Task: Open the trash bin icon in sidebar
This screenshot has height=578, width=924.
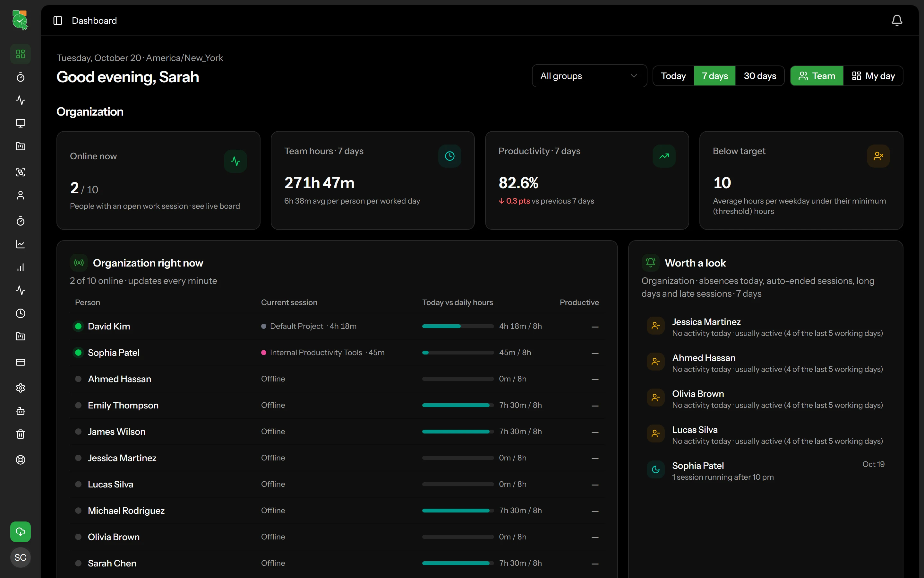Action: pyautogui.click(x=20, y=434)
